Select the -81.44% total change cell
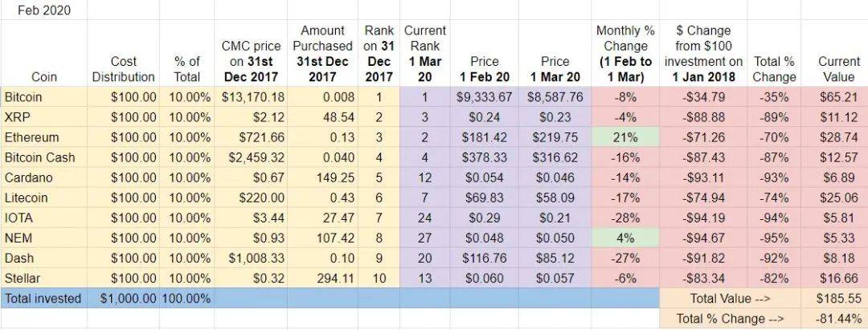The height and width of the screenshot is (330, 868). coord(836,319)
